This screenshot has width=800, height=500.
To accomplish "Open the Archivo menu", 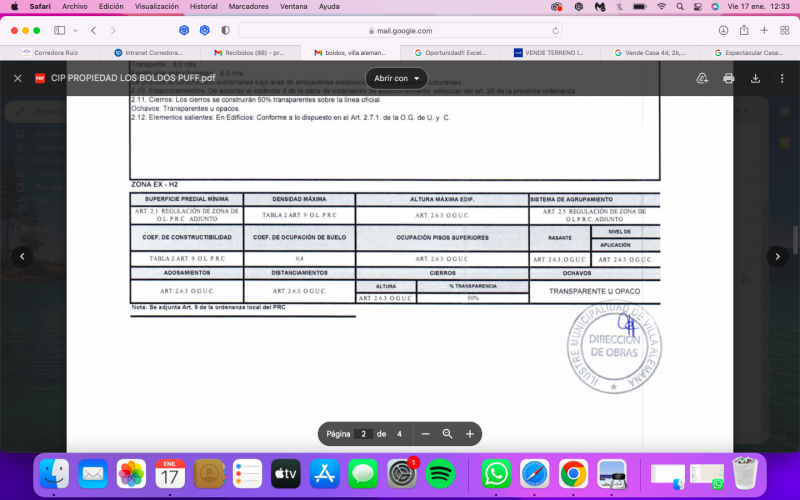I will (x=74, y=7).
